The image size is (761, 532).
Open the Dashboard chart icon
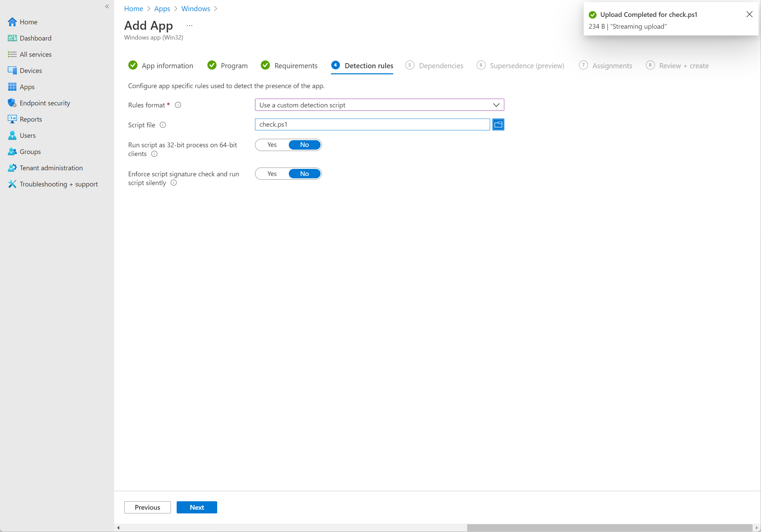[x=12, y=38]
